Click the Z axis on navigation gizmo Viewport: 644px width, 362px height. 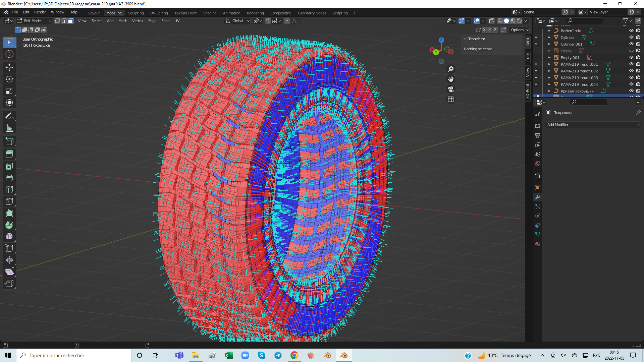click(441, 40)
